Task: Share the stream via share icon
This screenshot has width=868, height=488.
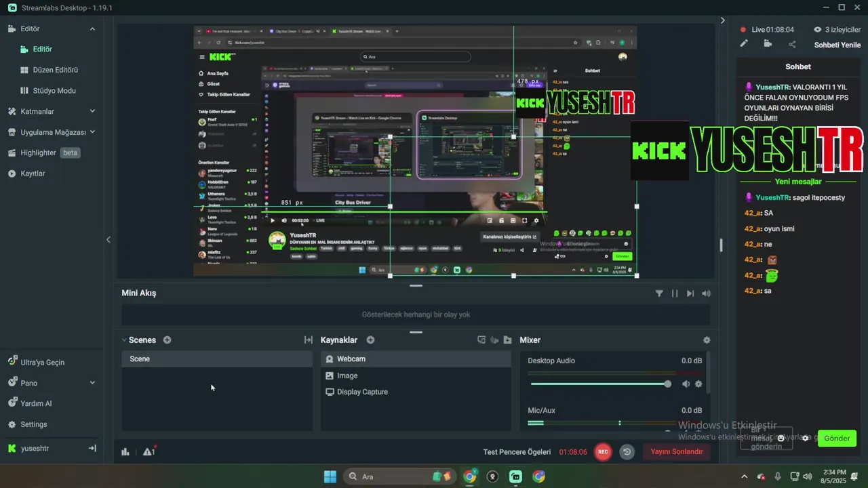Action: click(792, 45)
